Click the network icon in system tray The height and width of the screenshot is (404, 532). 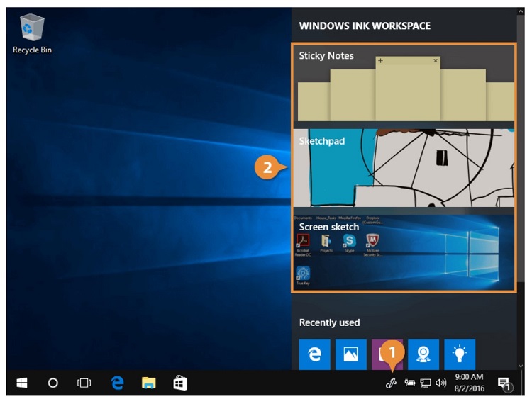pyautogui.click(x=426, y=383)
